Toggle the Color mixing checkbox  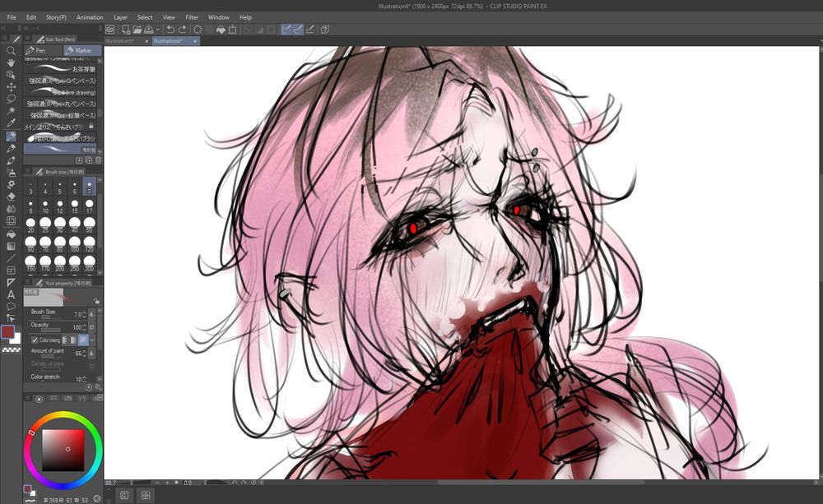click(35, 340)
